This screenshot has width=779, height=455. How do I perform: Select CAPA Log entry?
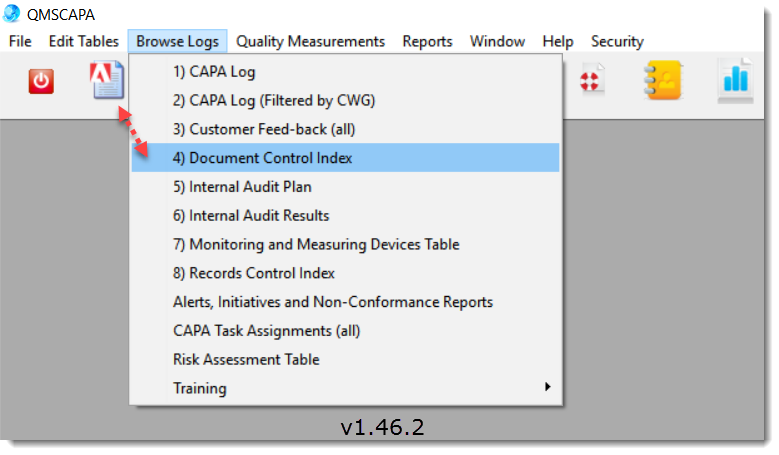[215, 72]
